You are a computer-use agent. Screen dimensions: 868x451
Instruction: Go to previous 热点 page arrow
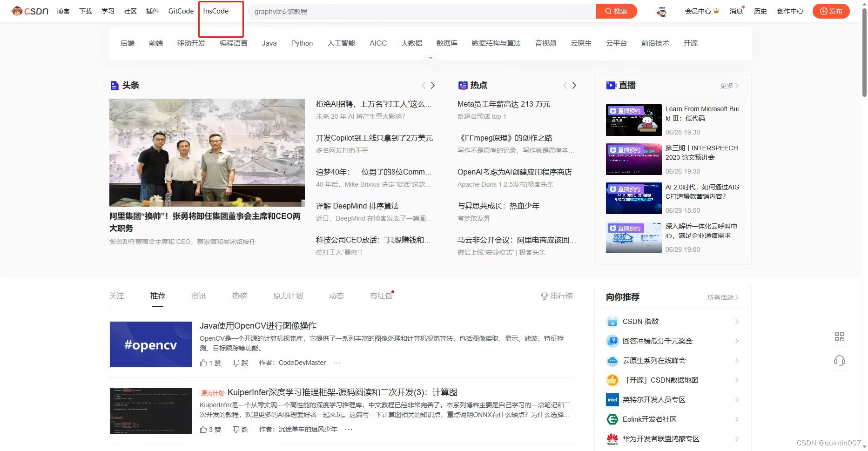pyautogui.click(x=565, y=86)
